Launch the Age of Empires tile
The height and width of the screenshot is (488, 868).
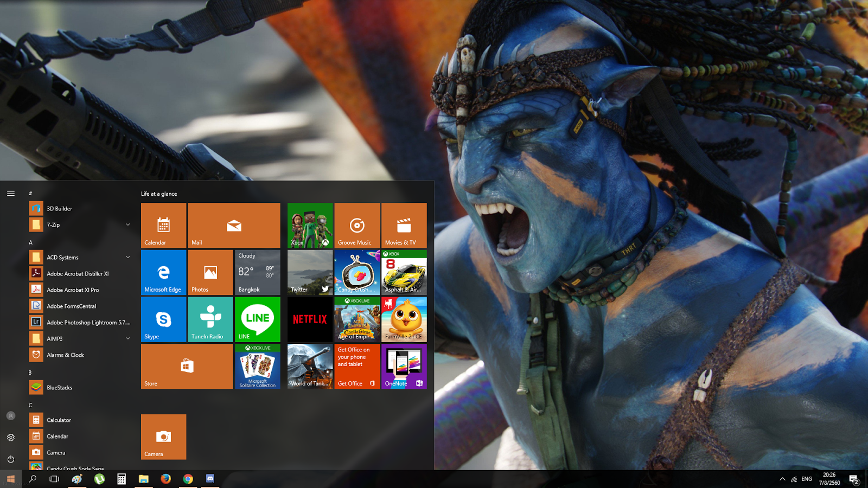(357, 319)
